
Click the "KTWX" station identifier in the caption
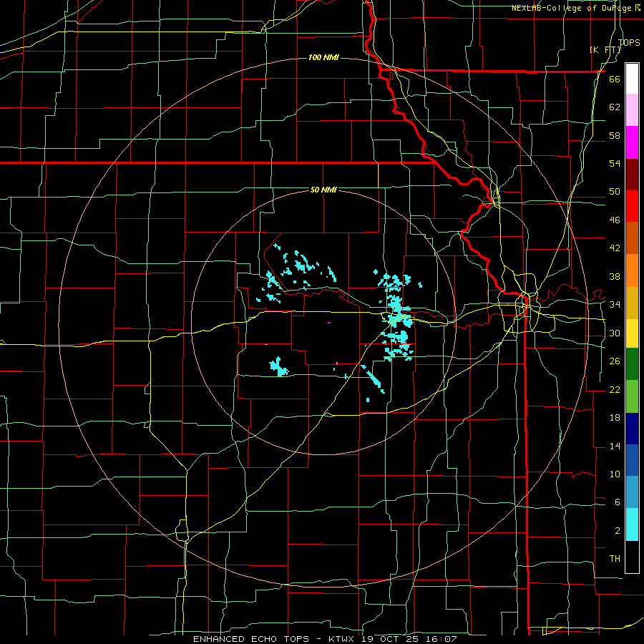click(342, 639)
